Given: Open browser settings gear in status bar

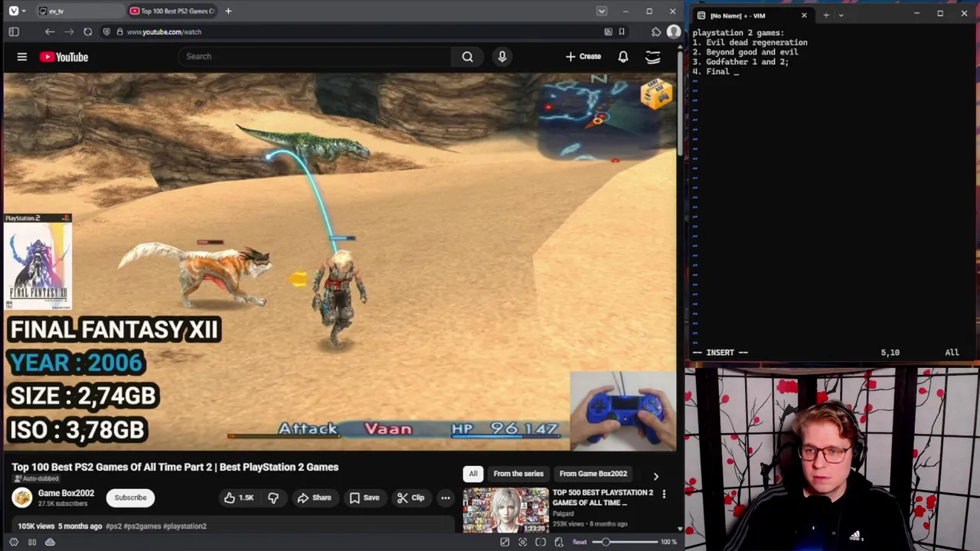Looking at the screenshot, I should pos(14,542).
